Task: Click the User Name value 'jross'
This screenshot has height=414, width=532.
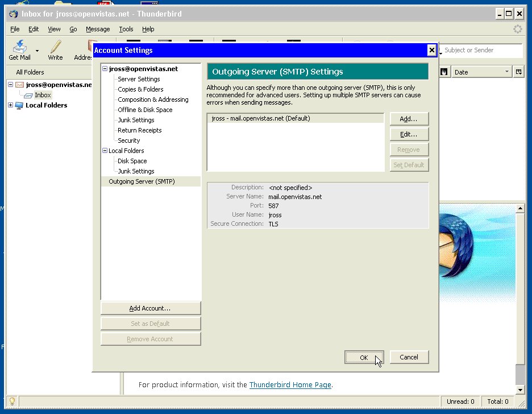Action: click(x=275, y=215)
